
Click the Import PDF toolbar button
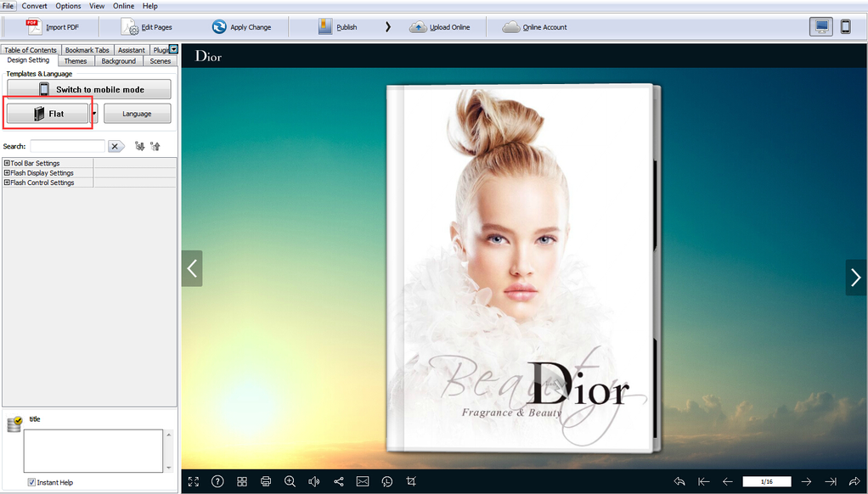tap(53, 26)
